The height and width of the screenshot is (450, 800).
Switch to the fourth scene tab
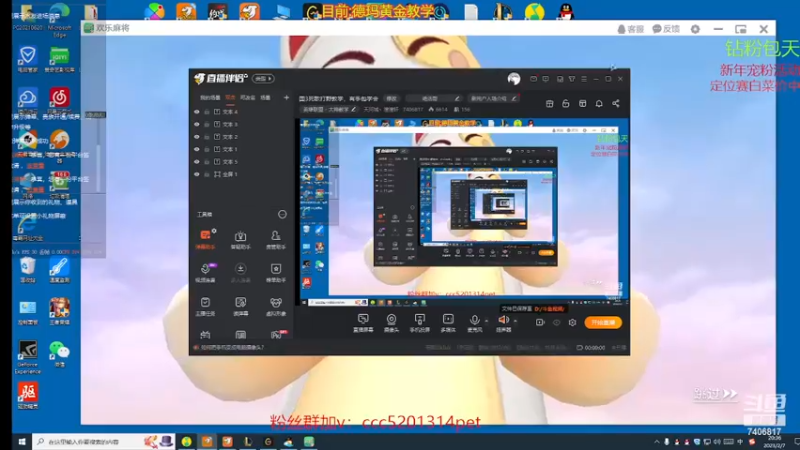click(x=265, y=97)
